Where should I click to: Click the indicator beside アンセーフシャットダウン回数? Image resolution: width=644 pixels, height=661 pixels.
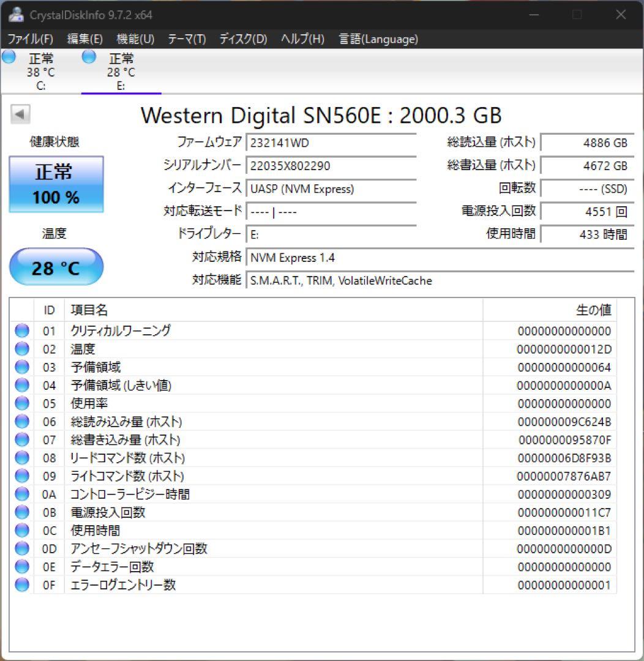coord(21,548)
